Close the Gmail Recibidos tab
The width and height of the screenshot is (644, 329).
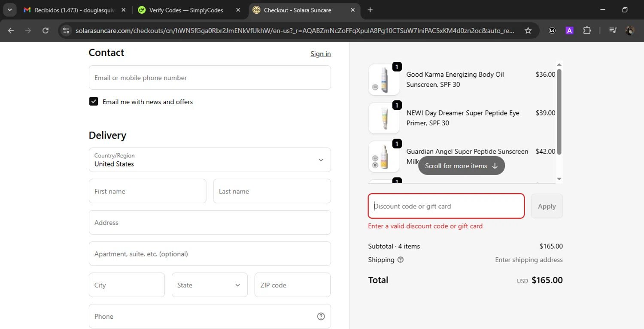click(x=124, y=10)
